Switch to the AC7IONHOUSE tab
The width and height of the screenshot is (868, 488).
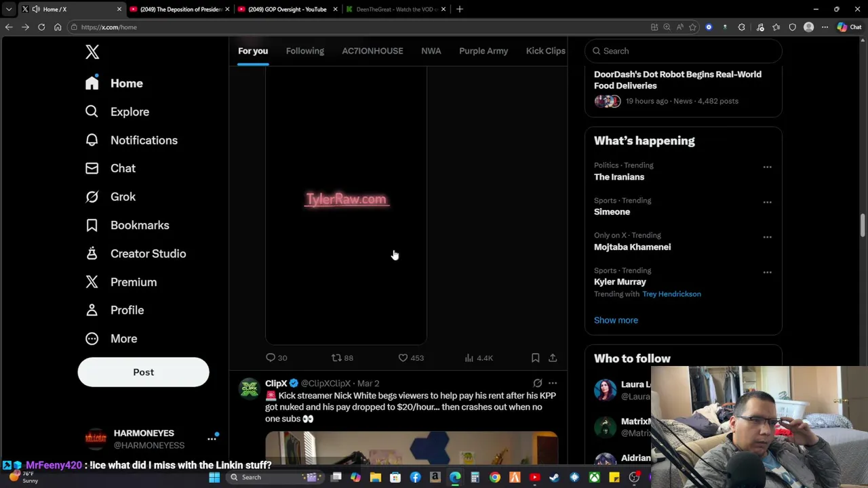[372, 51]
